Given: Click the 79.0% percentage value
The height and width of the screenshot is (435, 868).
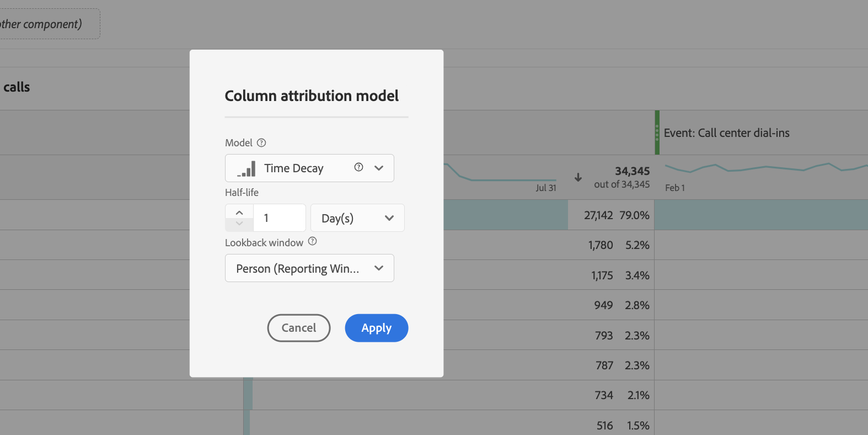Looking at the screenshot, I should (634, 215).
